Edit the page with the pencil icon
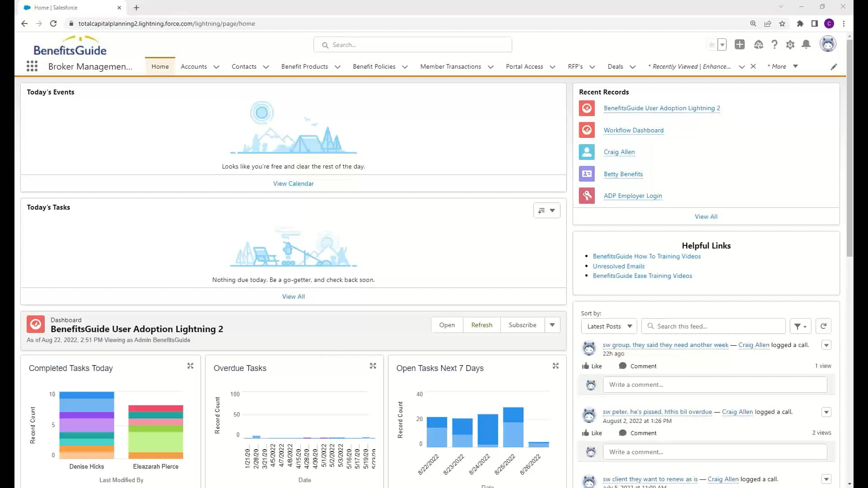This screenshot has height=488, width=868. (834, 66)
